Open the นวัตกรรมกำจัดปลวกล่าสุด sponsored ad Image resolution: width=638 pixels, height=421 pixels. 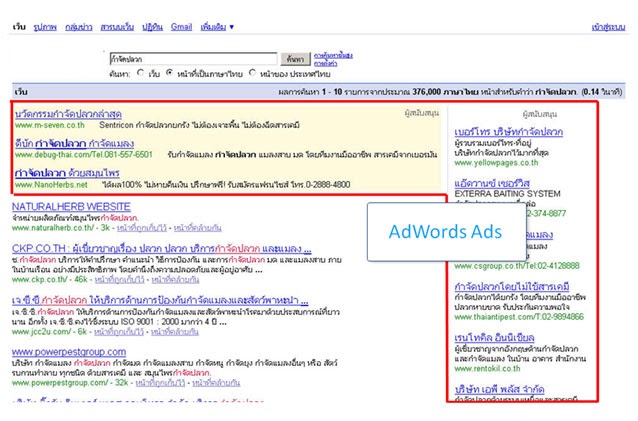tap(68, 114)
